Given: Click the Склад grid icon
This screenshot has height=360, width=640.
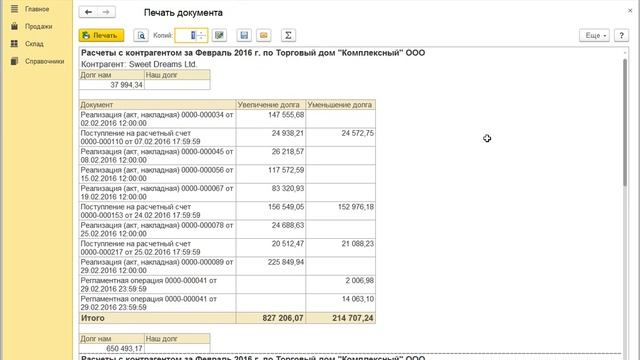Looking at the screenshot, I should point(14,44).
